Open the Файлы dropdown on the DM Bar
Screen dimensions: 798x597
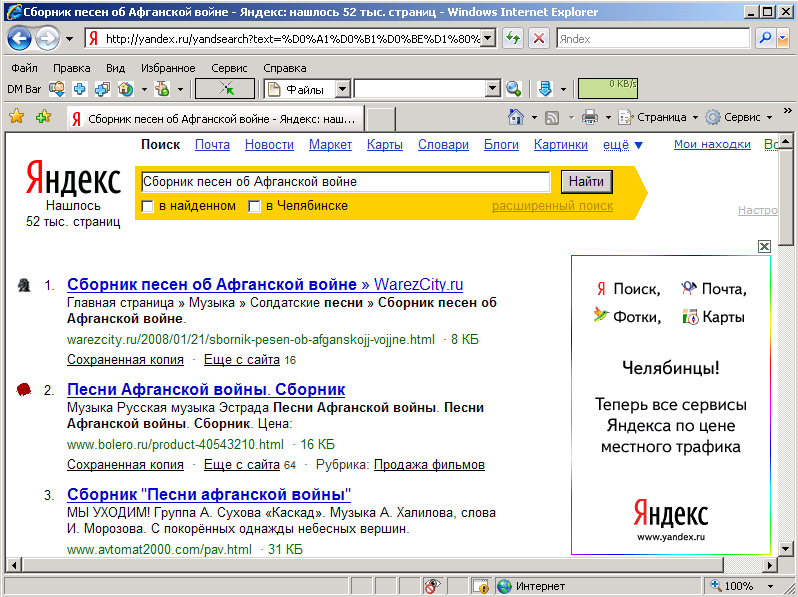pos(343,89)
